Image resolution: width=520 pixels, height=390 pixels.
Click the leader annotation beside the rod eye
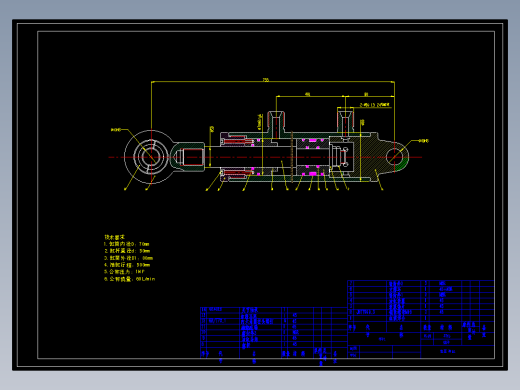116,130
